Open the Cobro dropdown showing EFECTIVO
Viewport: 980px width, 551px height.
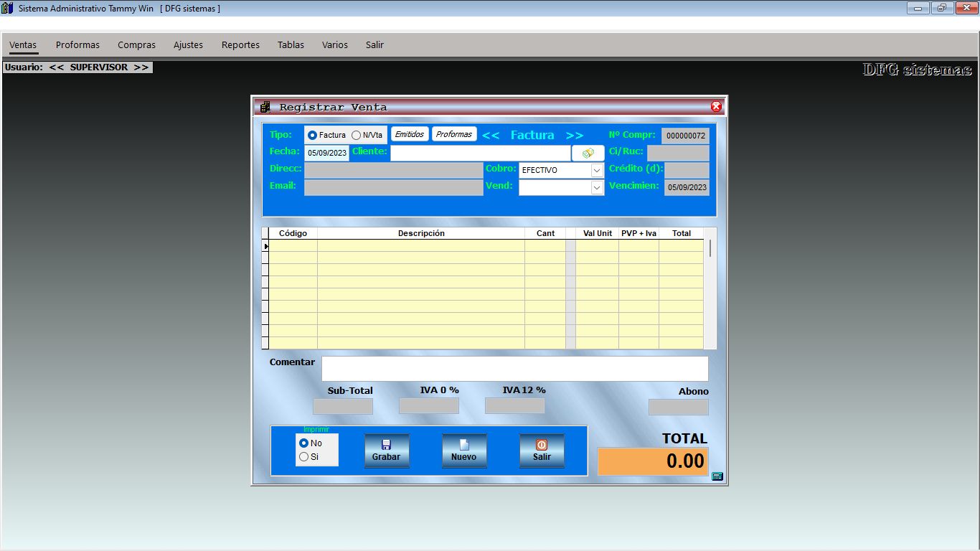pyautogui.click(x=597, y=171)
